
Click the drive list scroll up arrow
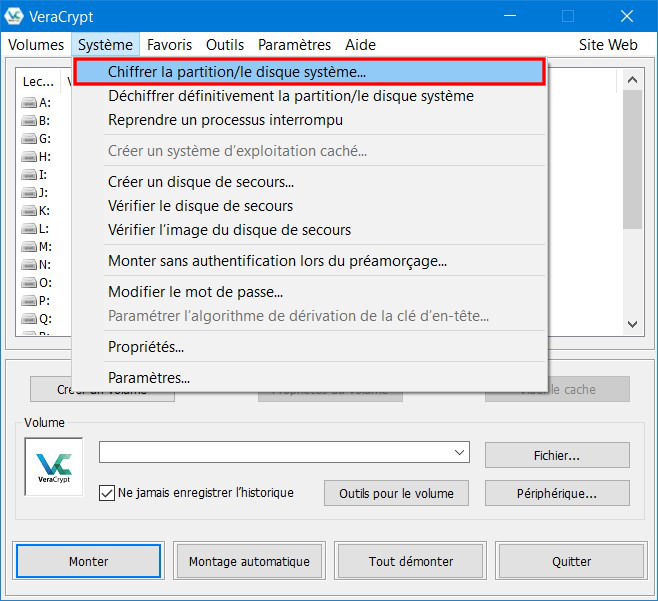632,80
